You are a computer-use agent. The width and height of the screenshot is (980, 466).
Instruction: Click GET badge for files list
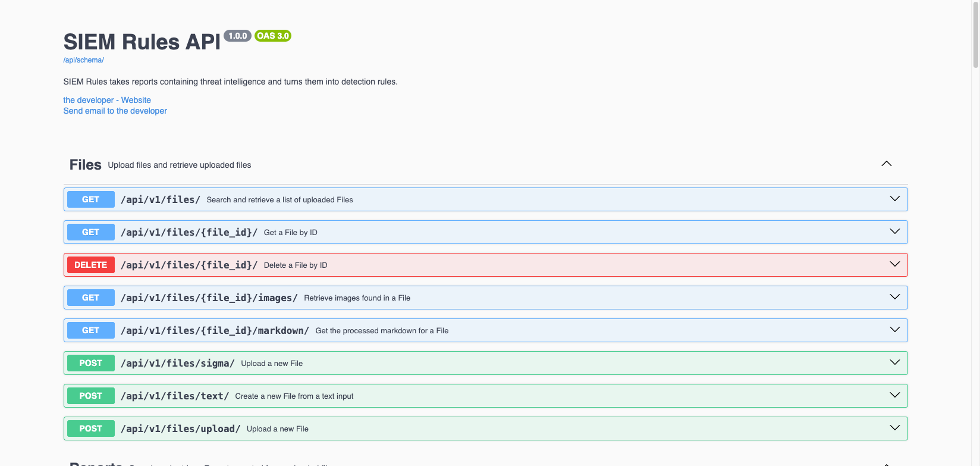(x=90, y=199)
